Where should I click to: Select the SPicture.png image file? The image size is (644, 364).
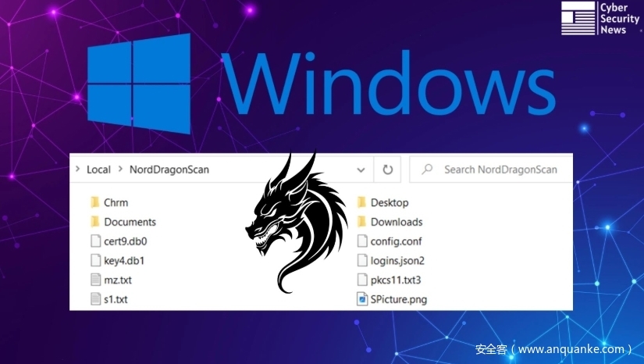coord(398,298)
